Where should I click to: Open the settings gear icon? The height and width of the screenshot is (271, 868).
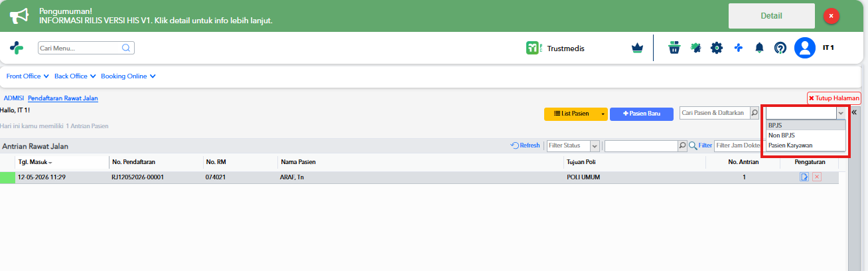(x=717, y=48)
